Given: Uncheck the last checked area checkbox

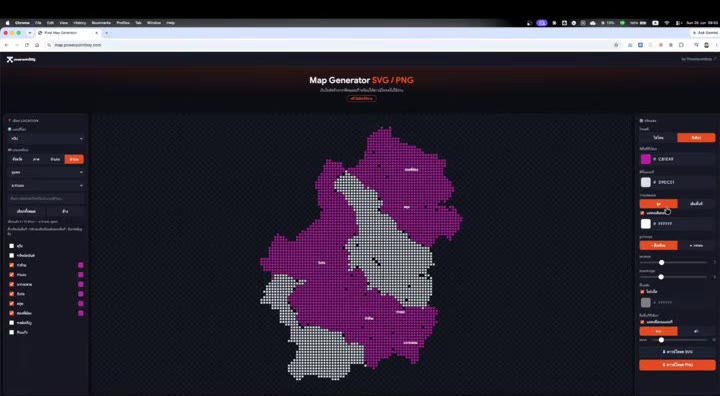Looking at the screenshot, I should point(11,313).
